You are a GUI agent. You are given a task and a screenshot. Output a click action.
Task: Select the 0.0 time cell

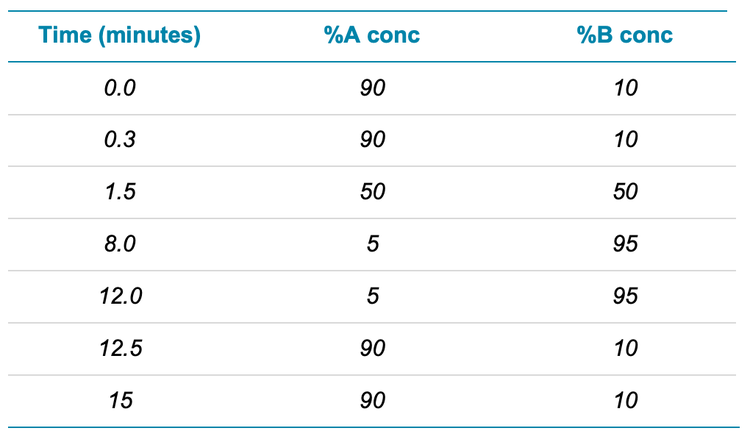tap(120, 88)
